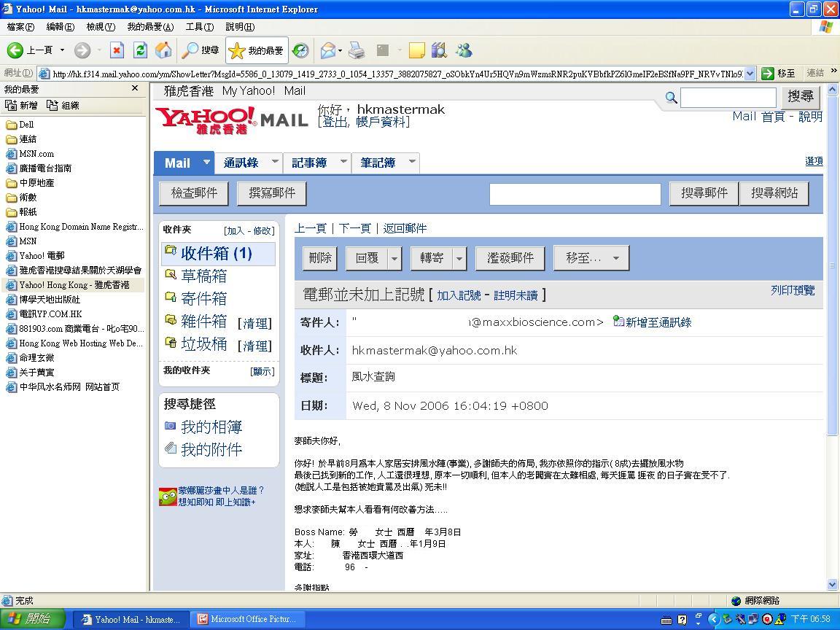This screenshot has width=840, height=630.
Task: Expand the Mail tab dropdown arrow
Action: click(x=206, y=161)
